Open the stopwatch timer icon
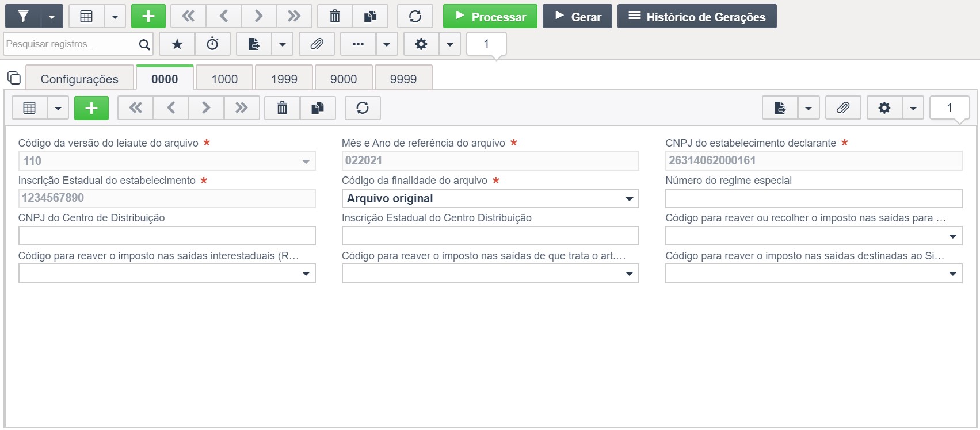The width and height of the screenshot is (980, 430). tap(212, 44)
